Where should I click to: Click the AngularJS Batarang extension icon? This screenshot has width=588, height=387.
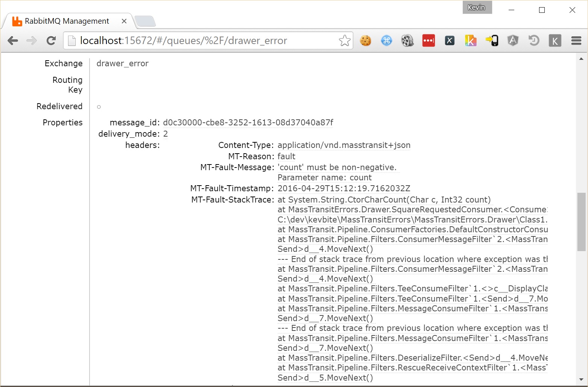(x=513, y=40)
